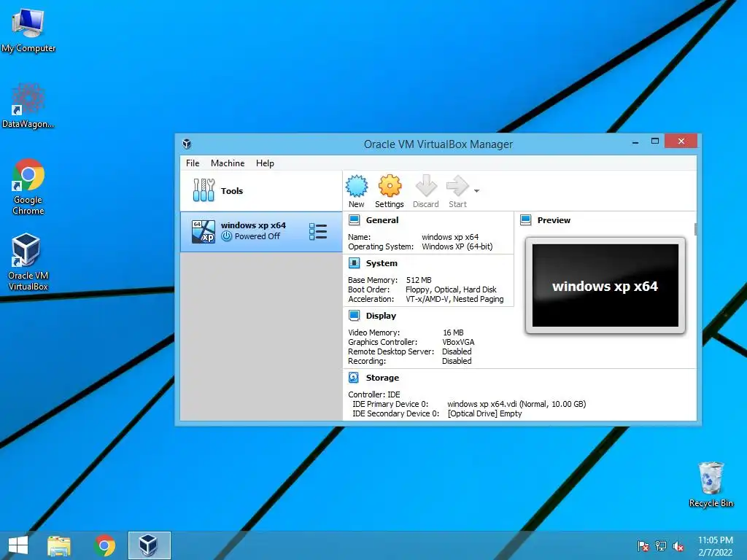
Task: Click Operating System value Windows XP (64-bit)
Action: tap(457, 246)
